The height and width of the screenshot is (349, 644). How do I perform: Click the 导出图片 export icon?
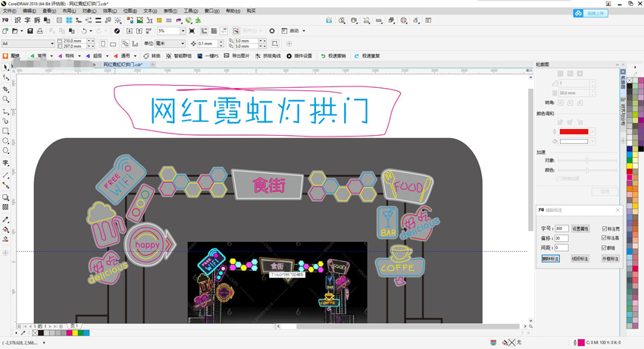[227, 56]
